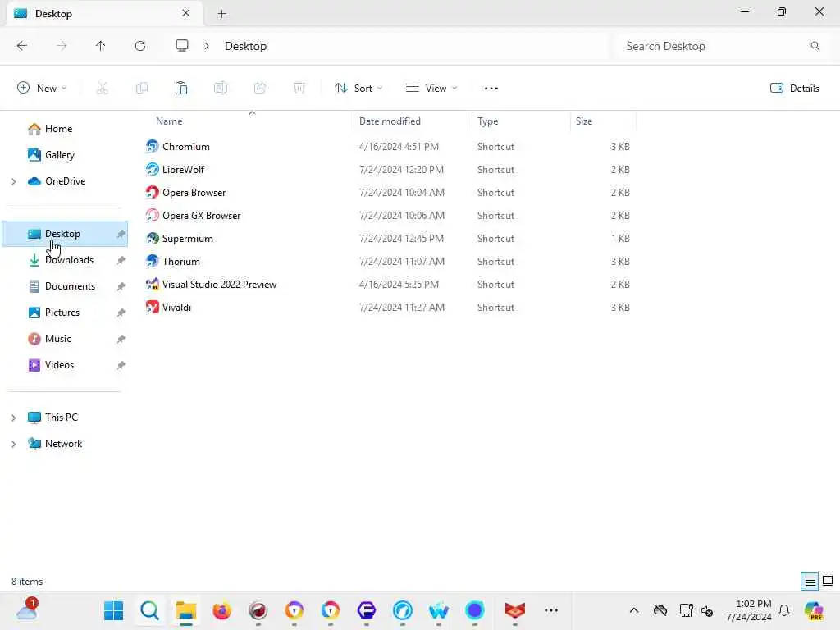This screenshot has width=840, height=630.
Task: Unpin Desktop from Quick access
Action: (x=121, y=234)
